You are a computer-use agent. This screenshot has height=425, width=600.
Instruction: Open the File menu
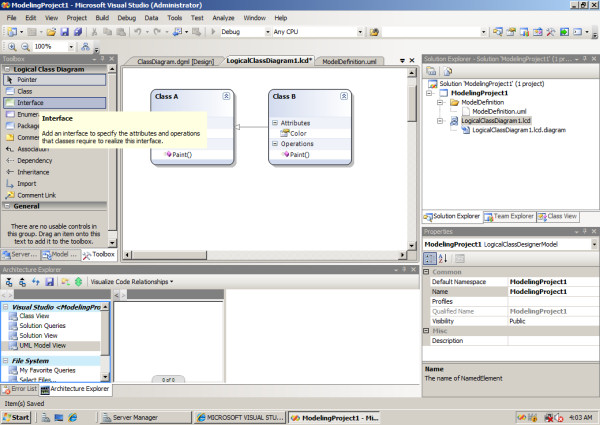click(x=11, y=18)
